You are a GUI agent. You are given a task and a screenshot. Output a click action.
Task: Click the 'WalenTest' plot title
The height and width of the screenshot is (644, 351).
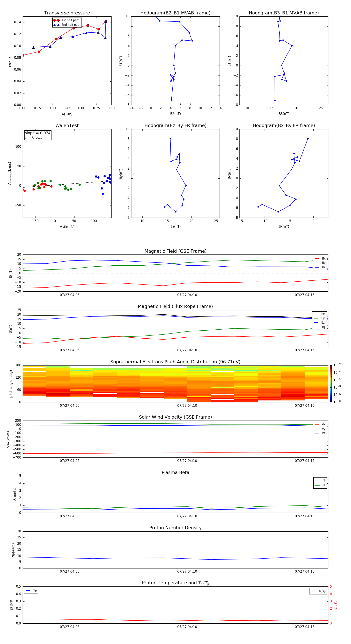(x=67, y=125)
